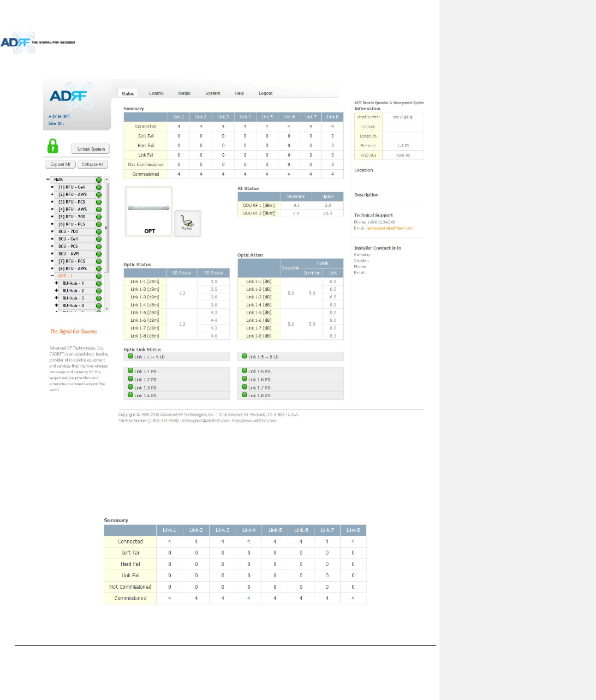Click status LED next to OPT - 1
The width and height of the screenshot is (596, 700).
(x=99, y=276)
